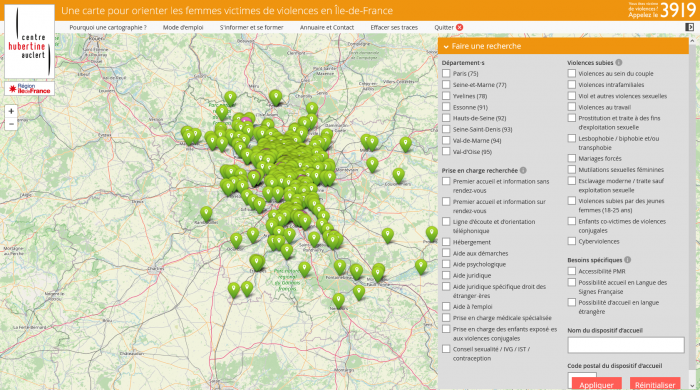700x390 pixels.
Task: Tick Val-de-Marne (94)
Action: pyautogui.click(x=446, y=140)
